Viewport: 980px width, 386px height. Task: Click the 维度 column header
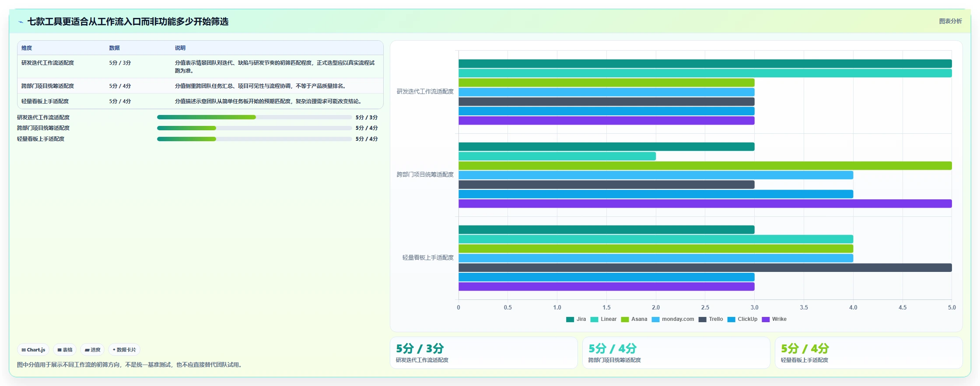(x=27, y=48)
